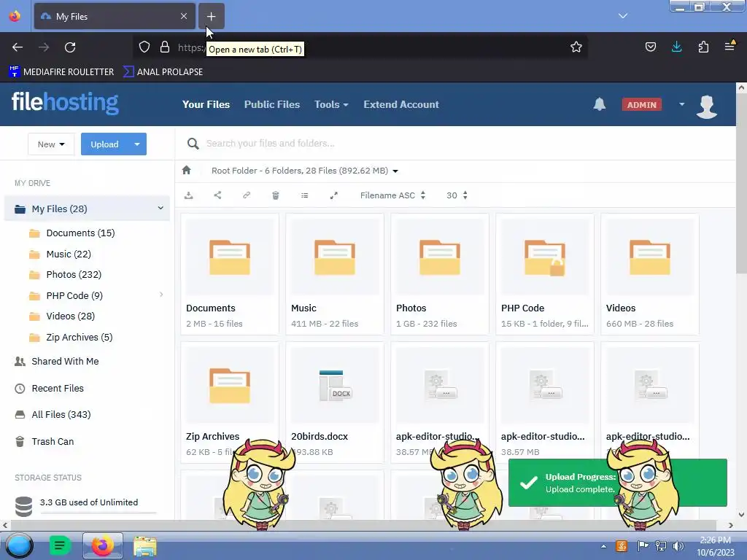This screenshot has width=747, height=560.
Task: Open Public Files nav item
Action: pyautogui.click(x=272, y=104)
